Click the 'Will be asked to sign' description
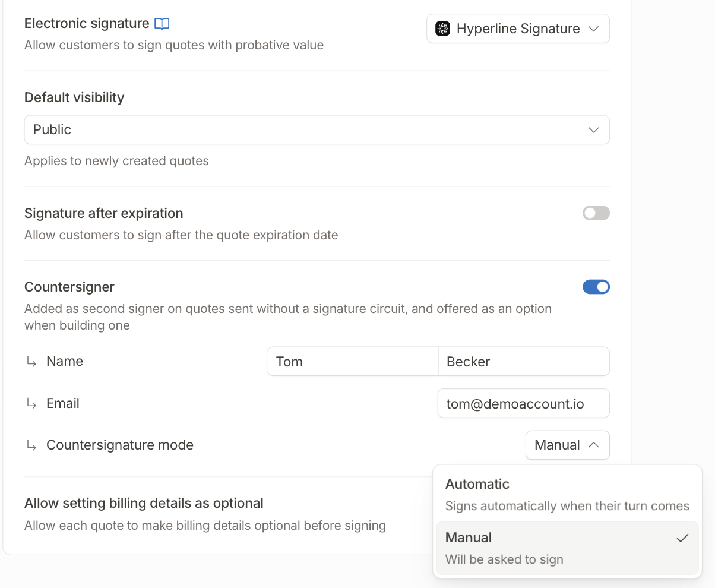 click(504, 559)
